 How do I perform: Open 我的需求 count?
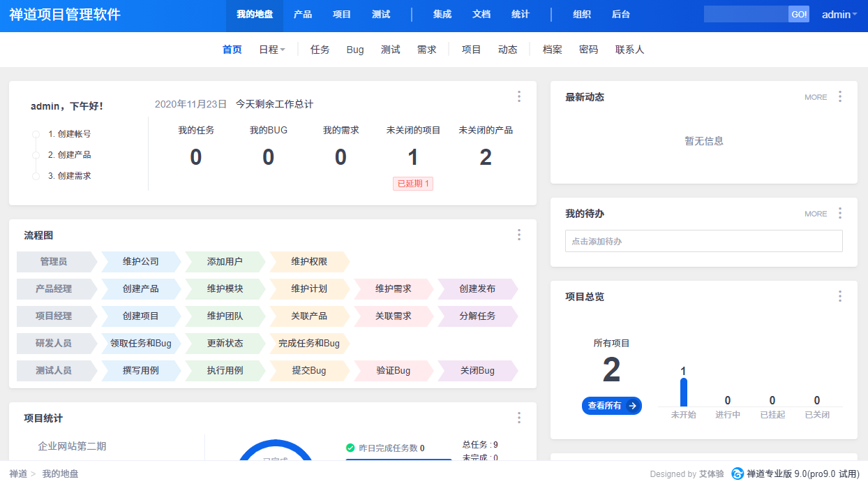tap(341, 158)
